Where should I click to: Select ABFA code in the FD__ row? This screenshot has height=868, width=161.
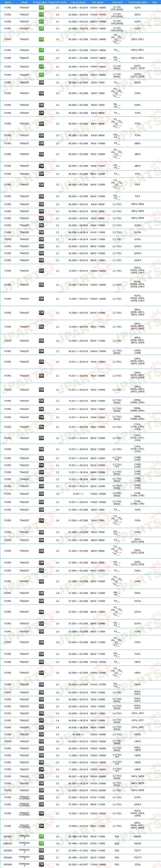[x=137, y=154]
